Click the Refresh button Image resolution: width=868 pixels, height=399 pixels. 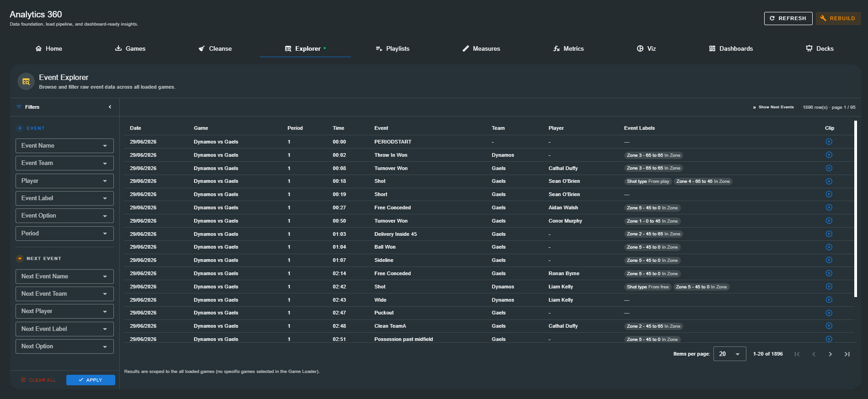[x=788, y=18]
